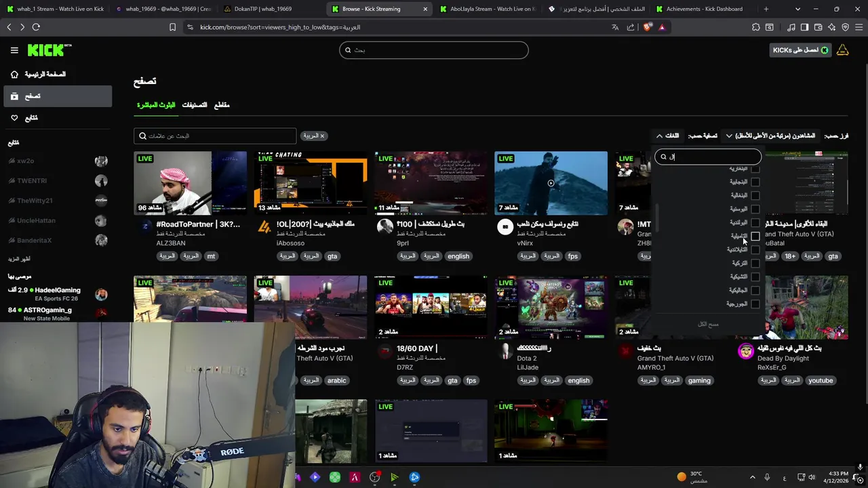The image size is (868, 488).
Task: Switch to Achievements - Kick Dashboard tab
Action: [704, 9]
